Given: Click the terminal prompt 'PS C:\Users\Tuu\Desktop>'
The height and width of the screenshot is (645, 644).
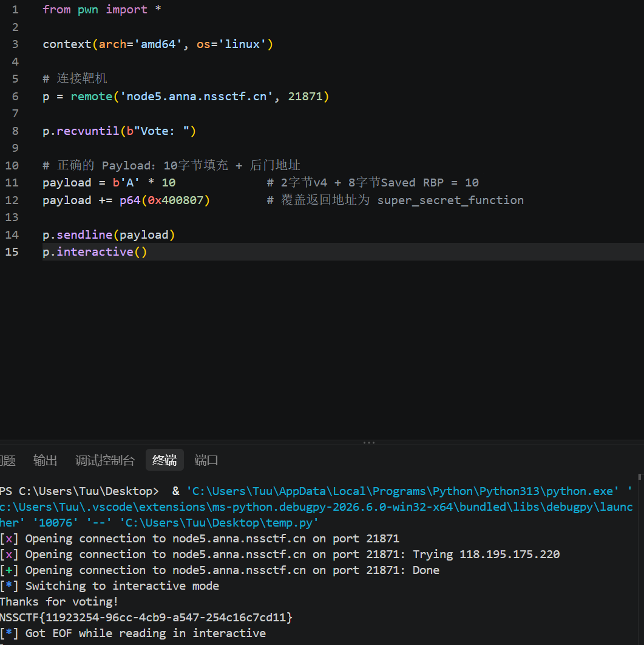Looking at the screenshot, I should [80, 491].
